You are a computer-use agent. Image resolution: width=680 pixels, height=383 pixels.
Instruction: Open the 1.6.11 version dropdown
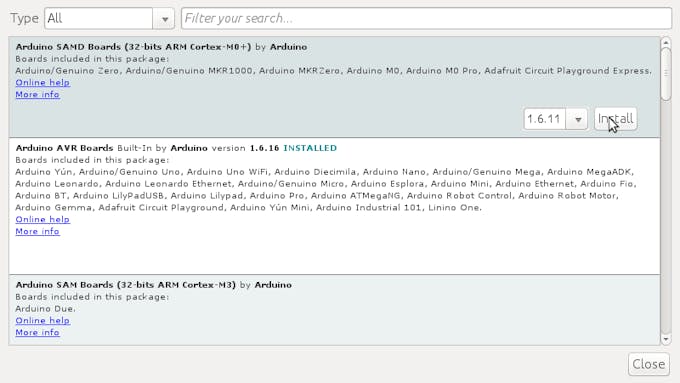click(x=556, y=119)
